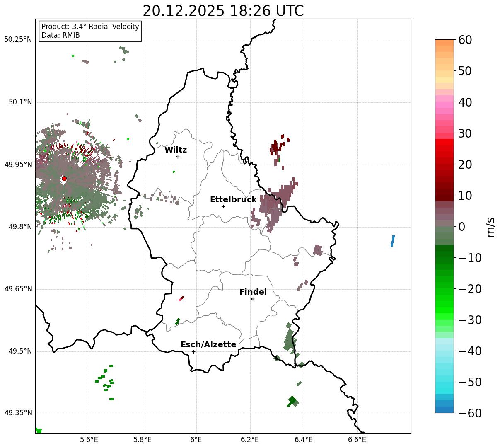Click 'Product: 3.4° Radial Velocity' legend text
The image size is (500, 448).
90,27
